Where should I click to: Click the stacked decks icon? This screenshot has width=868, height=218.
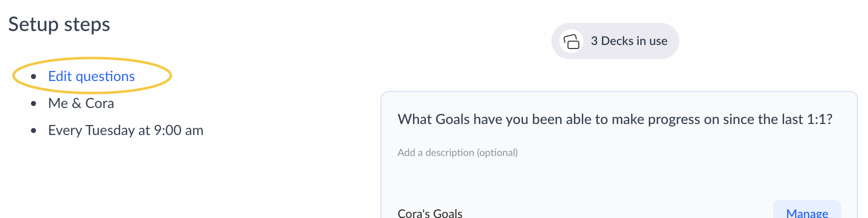571,41
